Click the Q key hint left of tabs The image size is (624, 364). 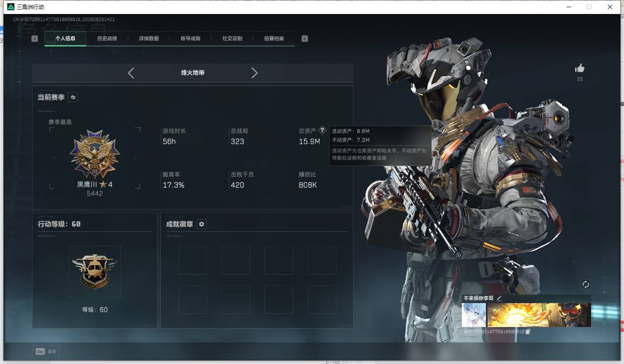[35, 39]
